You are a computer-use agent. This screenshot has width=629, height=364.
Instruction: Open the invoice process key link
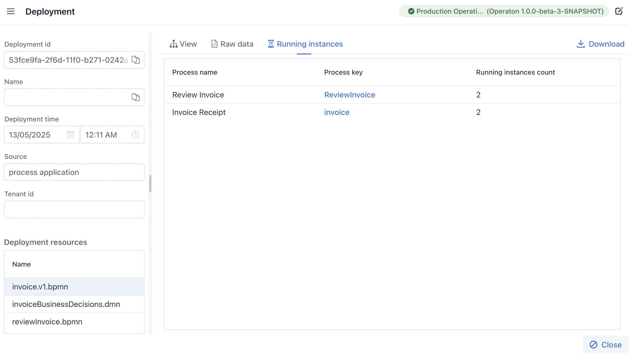point(337,112)
